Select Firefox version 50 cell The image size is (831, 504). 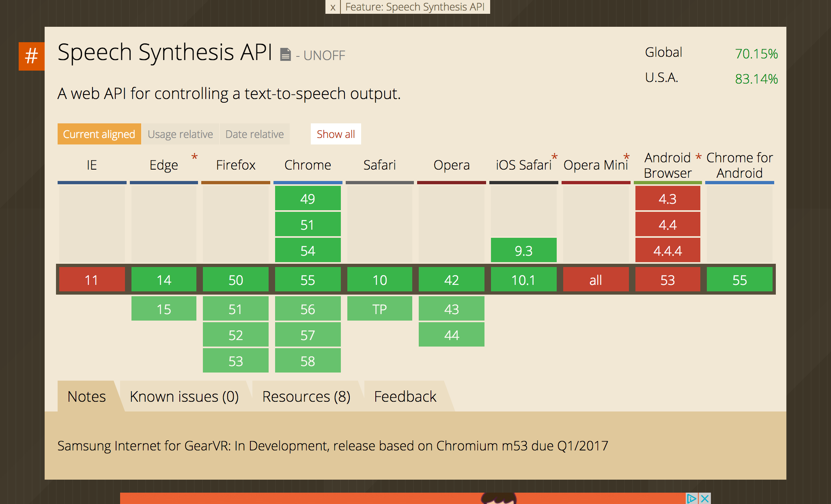point(236,280)
